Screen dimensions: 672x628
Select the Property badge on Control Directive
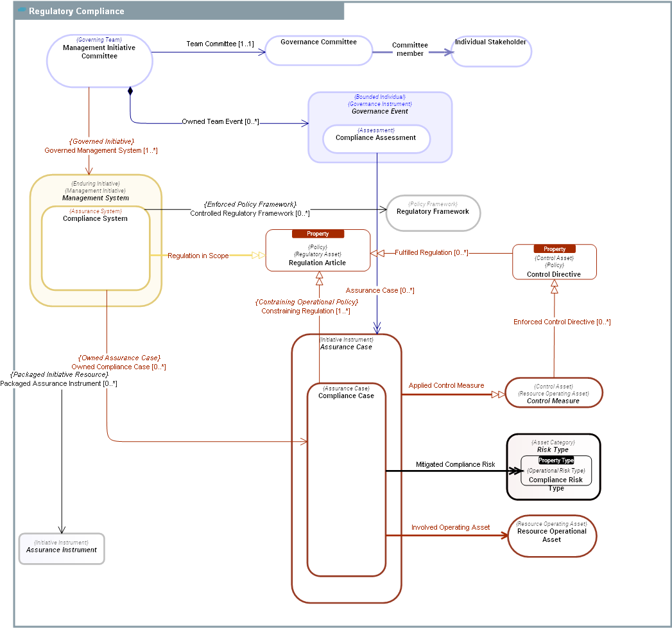555,249
